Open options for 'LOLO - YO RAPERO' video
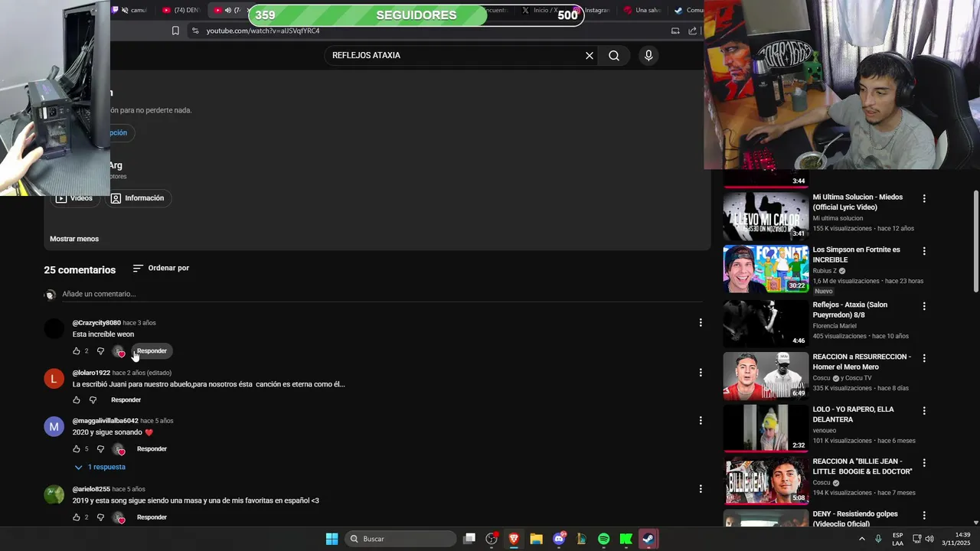The height and width of the screenshot is (551, 980). click(924, 411)
